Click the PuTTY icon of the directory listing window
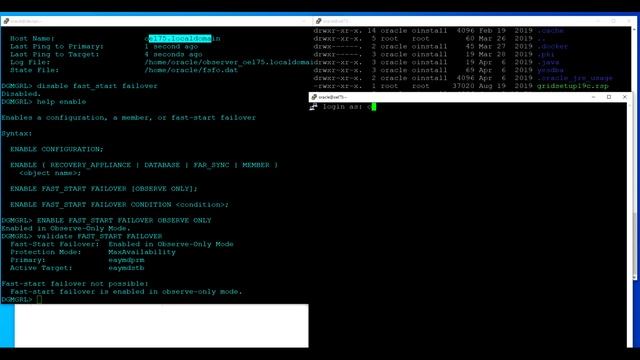The image size is (640, 360). pyautogui.click(x=319, y=21)
